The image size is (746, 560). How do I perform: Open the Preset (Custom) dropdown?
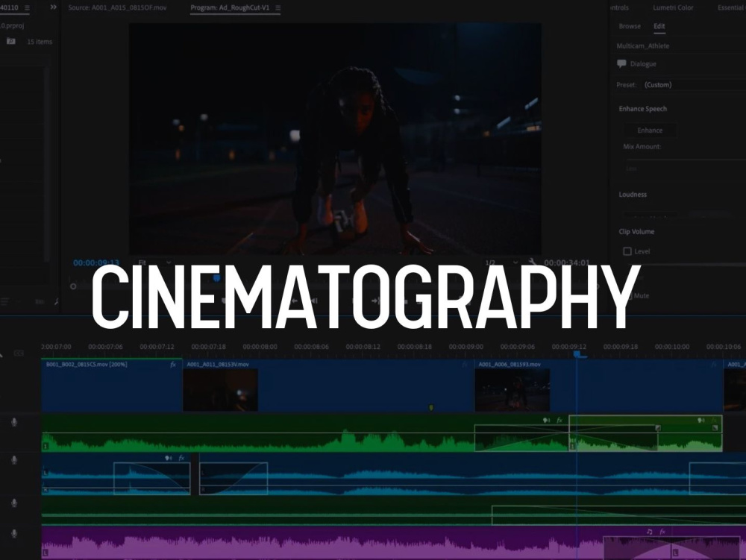[694, 84]
